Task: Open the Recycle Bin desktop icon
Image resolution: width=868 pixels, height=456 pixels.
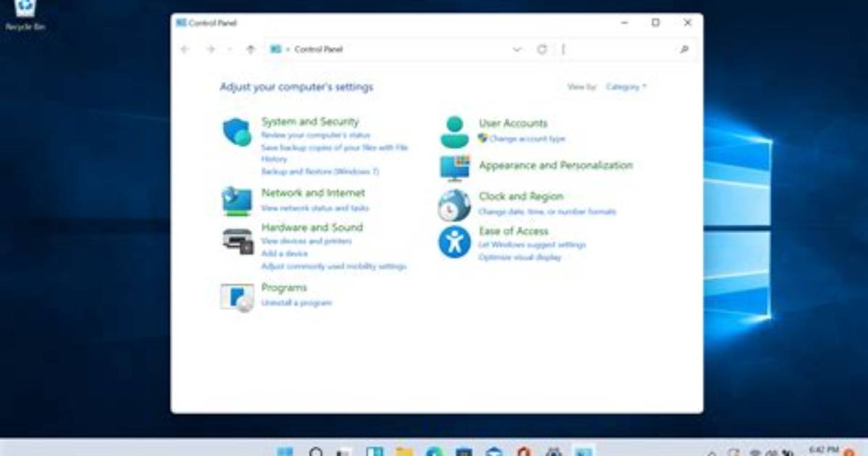Action: pos(25,15)
